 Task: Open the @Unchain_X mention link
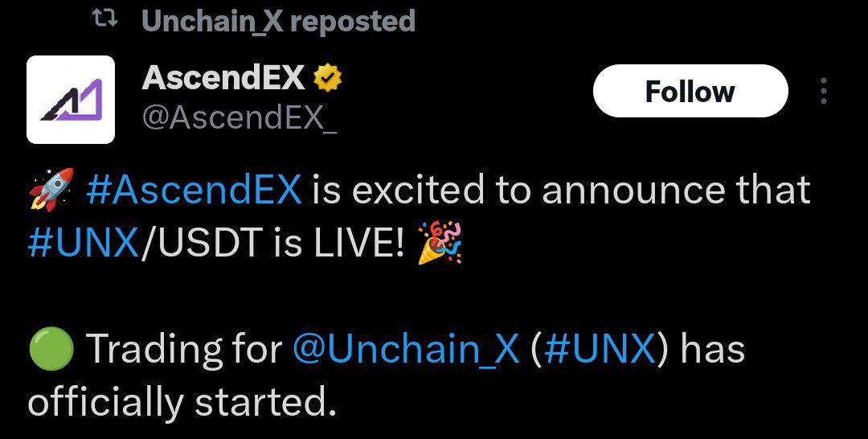(406, 350)
